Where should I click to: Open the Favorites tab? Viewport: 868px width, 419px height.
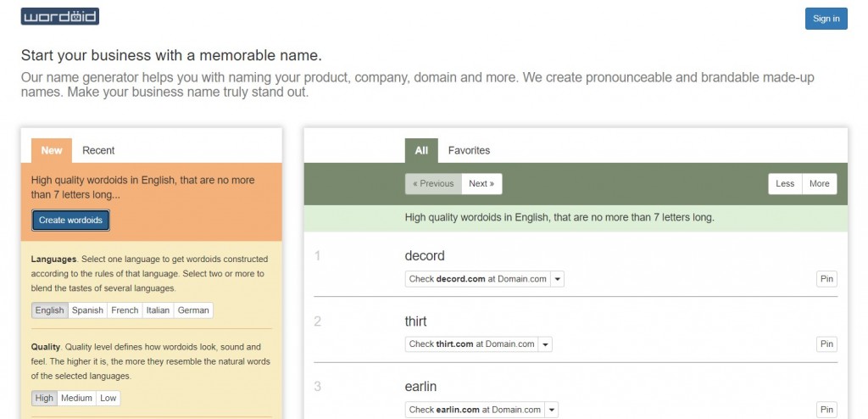tap(469, 150)
